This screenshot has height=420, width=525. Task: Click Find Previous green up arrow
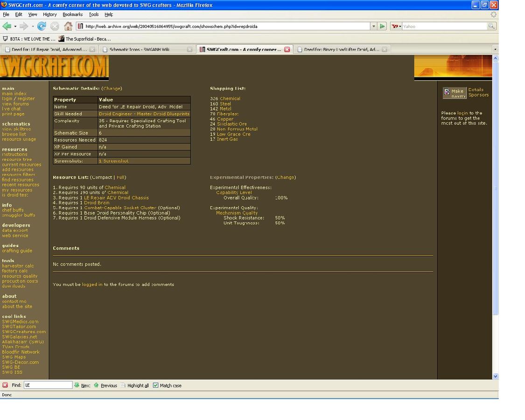97,385
